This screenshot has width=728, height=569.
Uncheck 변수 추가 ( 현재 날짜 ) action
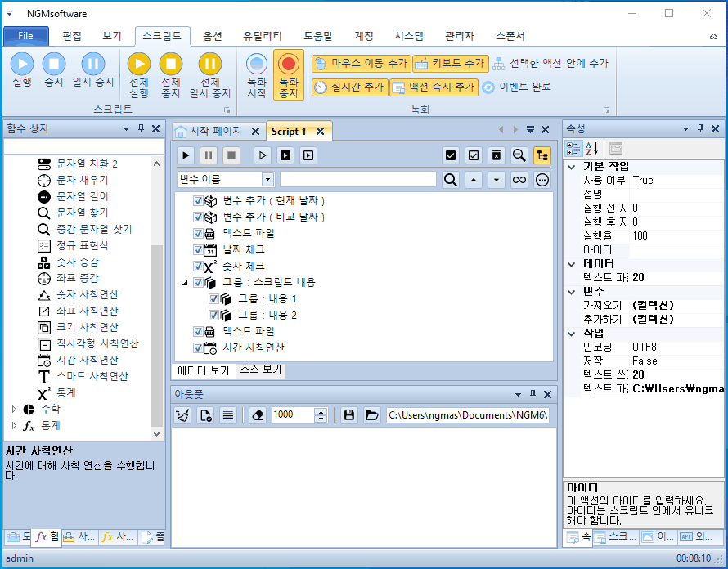[198, 200]
